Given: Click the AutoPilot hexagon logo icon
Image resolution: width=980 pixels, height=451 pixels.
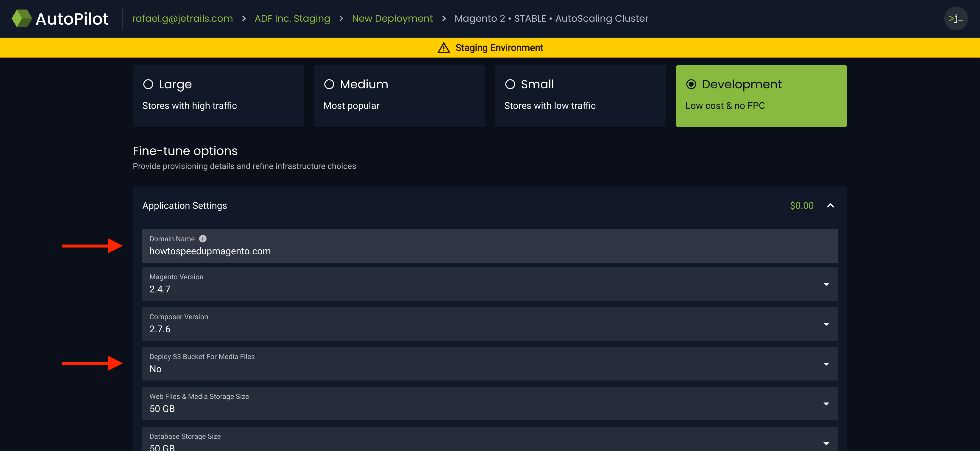Looking at the screenshot, I should click(x=22, y=18).
